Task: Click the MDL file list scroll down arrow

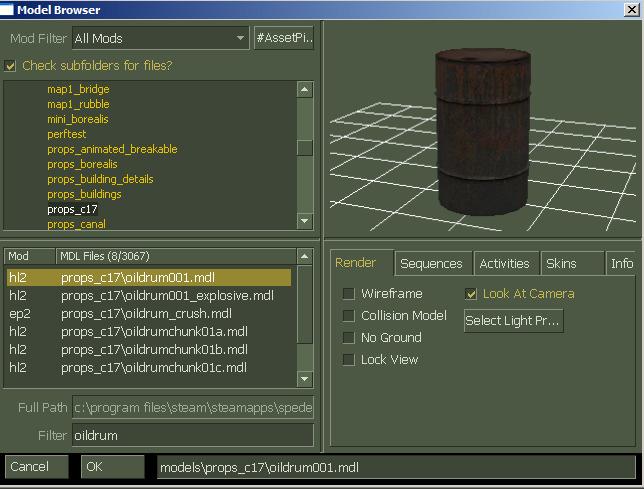Action: (304, 379)
